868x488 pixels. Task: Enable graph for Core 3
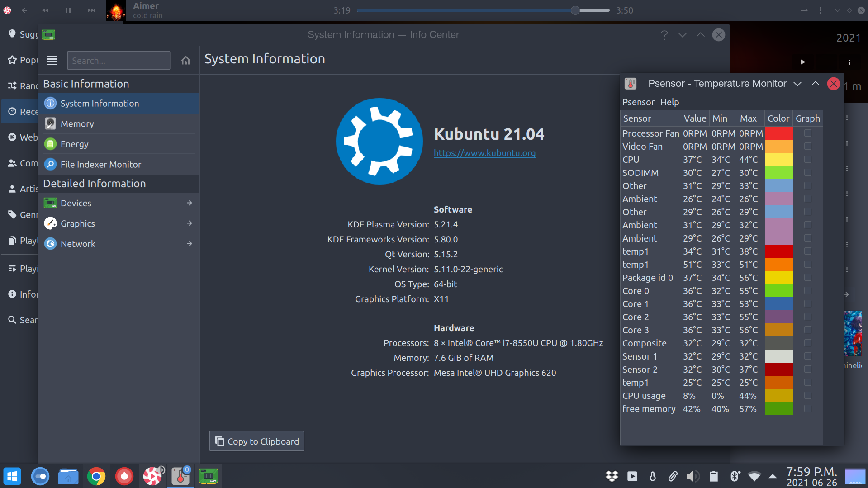click(807, 330)
